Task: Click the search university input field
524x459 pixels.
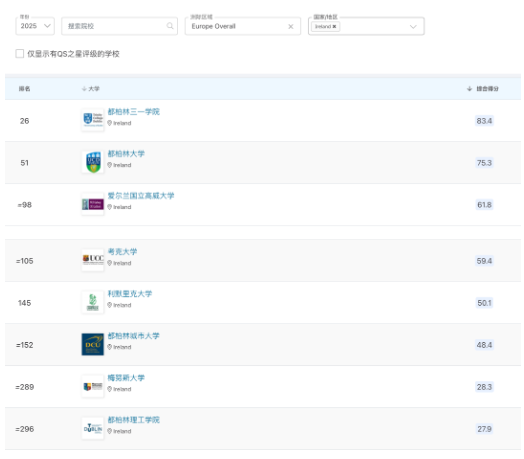Action: tap(119, 26)
